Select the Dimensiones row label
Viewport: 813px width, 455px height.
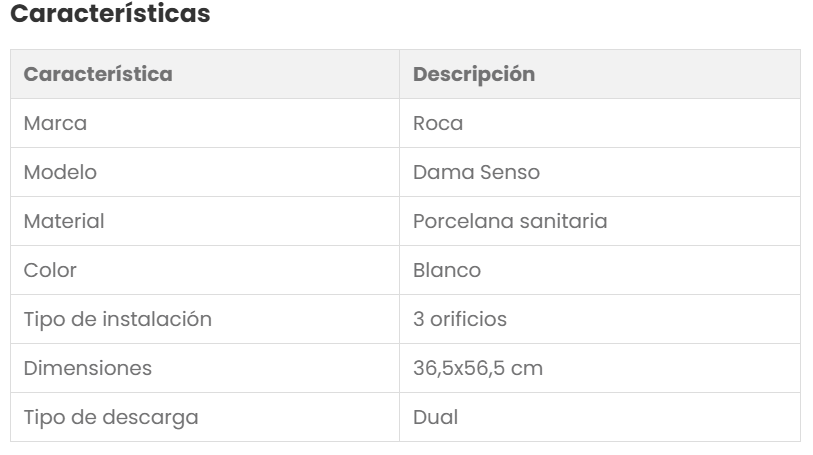[x=88, y=369]
